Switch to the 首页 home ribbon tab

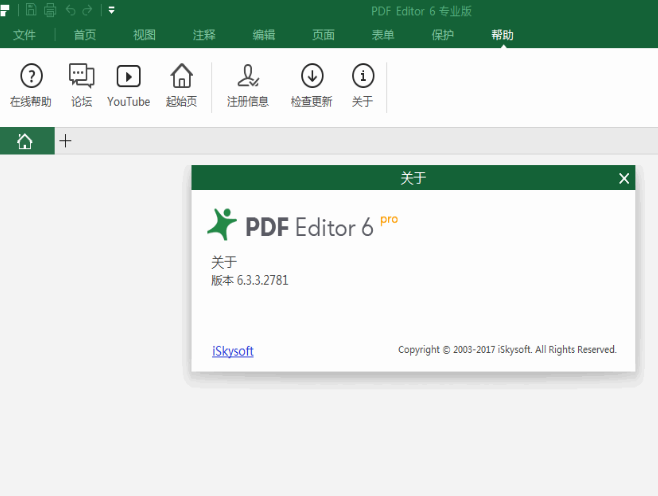tap(85, 35)
